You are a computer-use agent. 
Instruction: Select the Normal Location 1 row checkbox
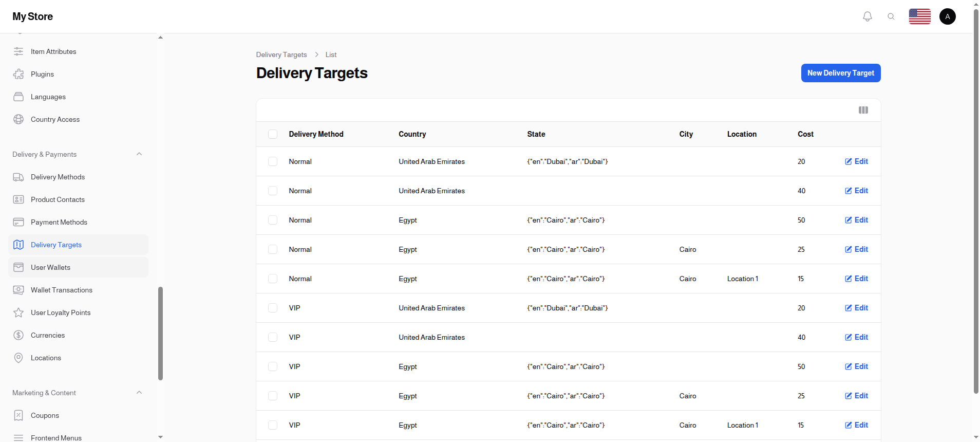point(273,279)
